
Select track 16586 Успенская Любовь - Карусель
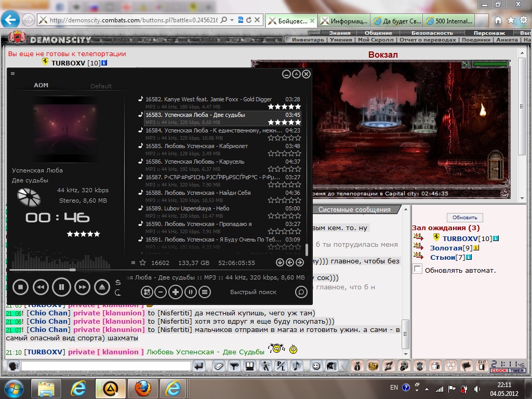[222, 165]
